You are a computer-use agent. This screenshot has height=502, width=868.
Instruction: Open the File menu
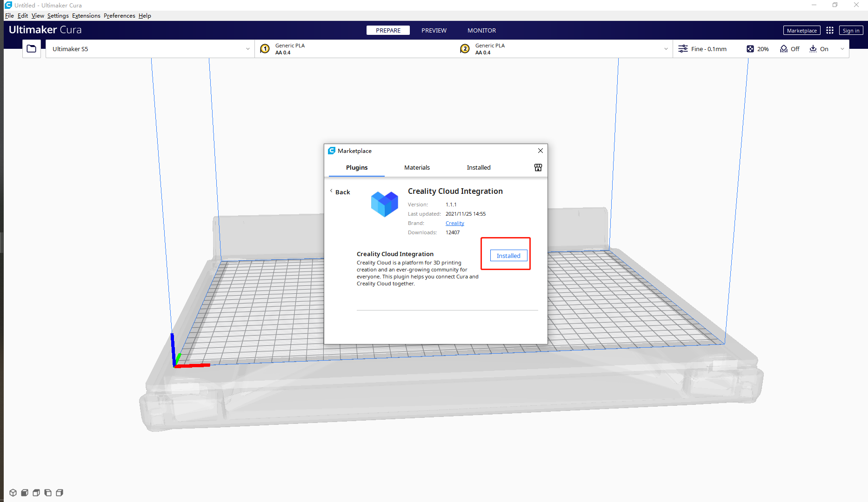(x=9, y=16)
